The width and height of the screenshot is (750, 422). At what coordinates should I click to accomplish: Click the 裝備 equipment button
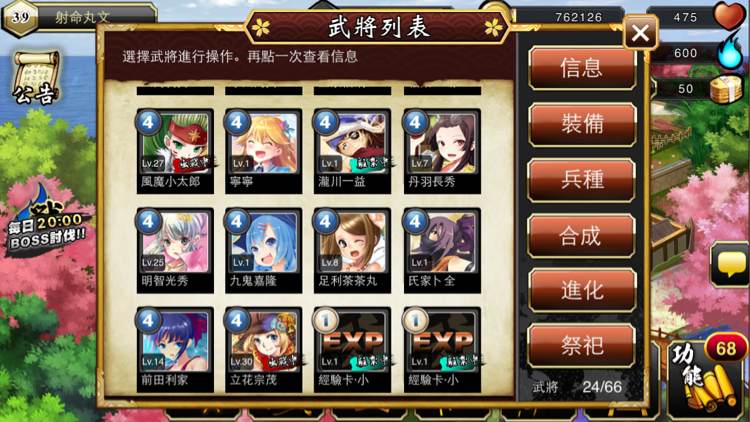point(582,124)
